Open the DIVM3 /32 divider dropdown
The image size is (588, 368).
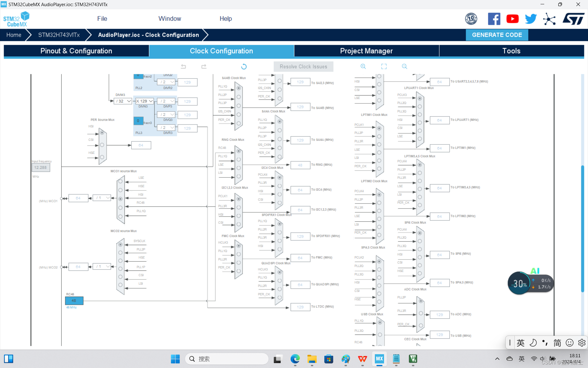pos(124,101)
